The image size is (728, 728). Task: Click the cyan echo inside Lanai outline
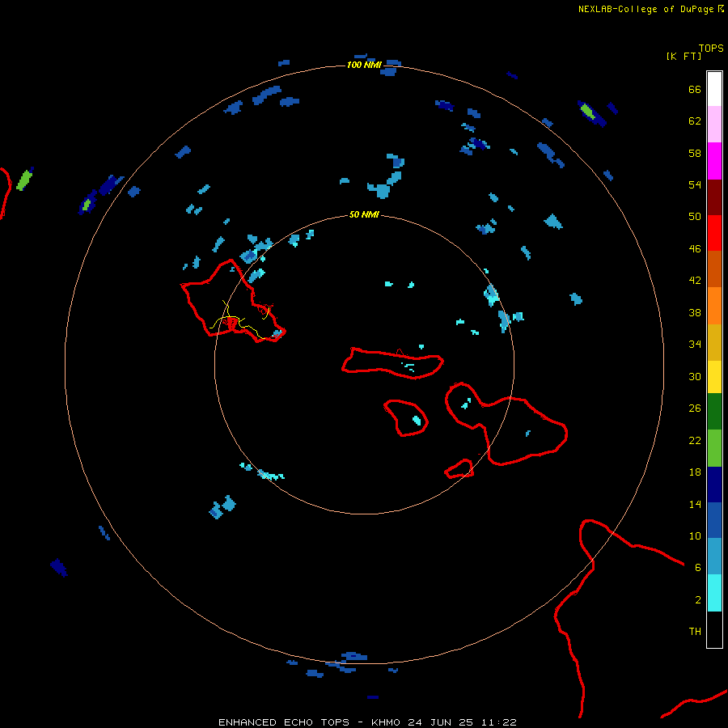click(x=417, y=421)
